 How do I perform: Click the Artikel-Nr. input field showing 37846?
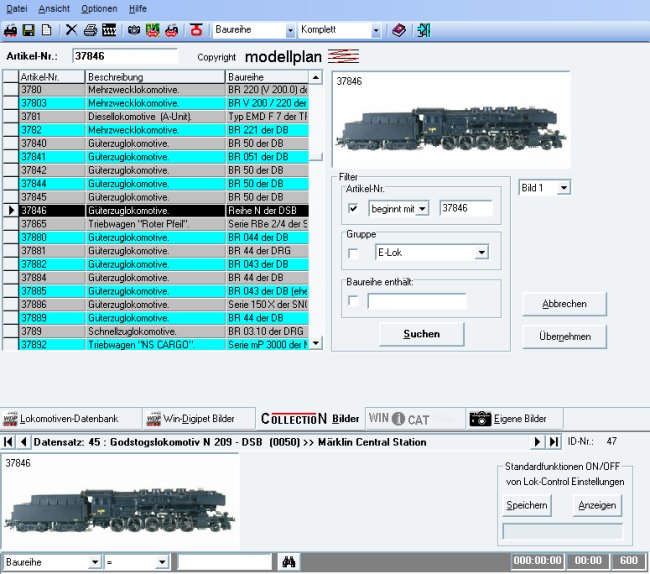(x=125, y=56)
